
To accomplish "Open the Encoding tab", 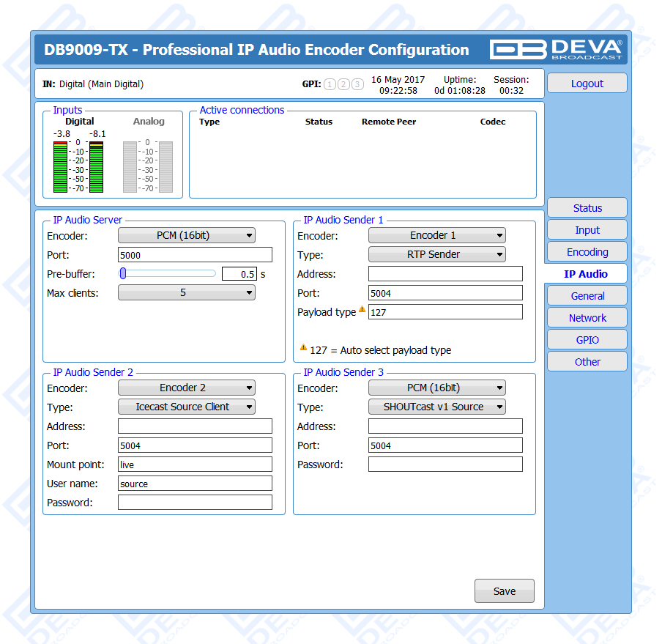I will pyautogui.click(x=587, y=252).
